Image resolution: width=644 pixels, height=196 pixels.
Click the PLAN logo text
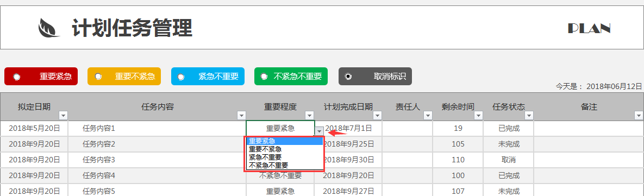(589, 28)
